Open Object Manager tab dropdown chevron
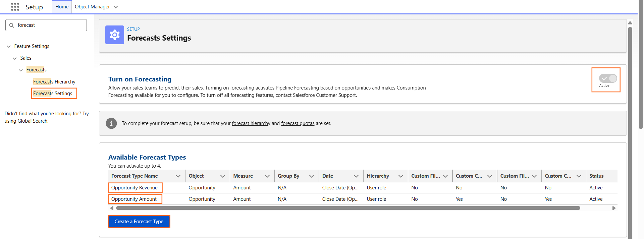 (x=116, y=7)
